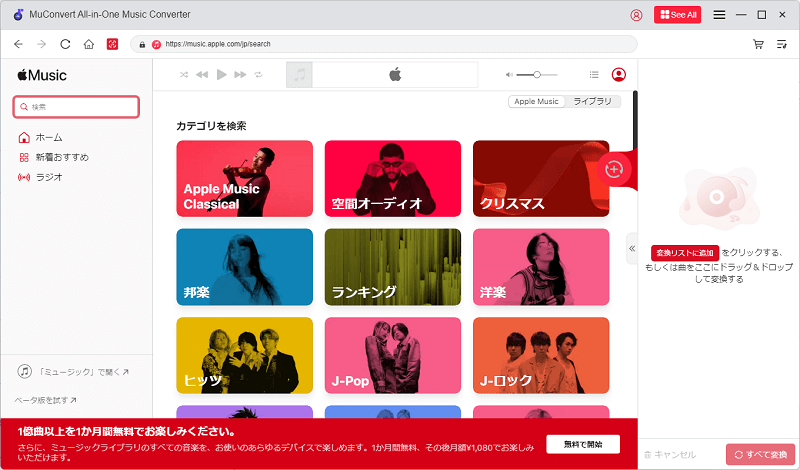Reload the page with refresh icon
Image resolution: width=800 pixels, height=470 pixels.
point(65,44)
